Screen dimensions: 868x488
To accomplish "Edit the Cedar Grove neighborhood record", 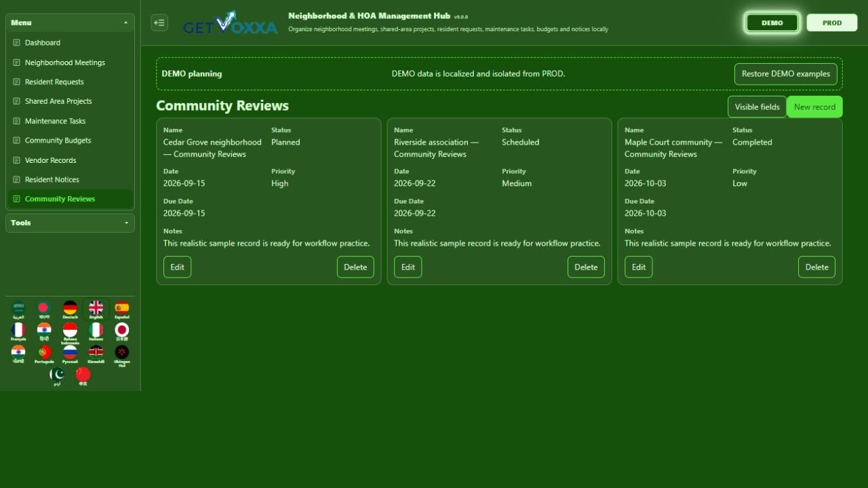I will pos(177,267).
